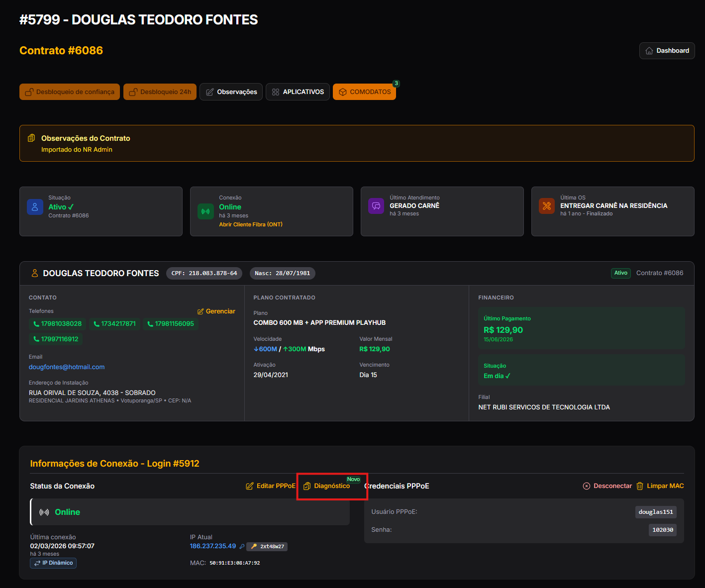Click the blue person Situação icon
The width and height of the screenshot is (705, 588).
[x=35, y=207]
